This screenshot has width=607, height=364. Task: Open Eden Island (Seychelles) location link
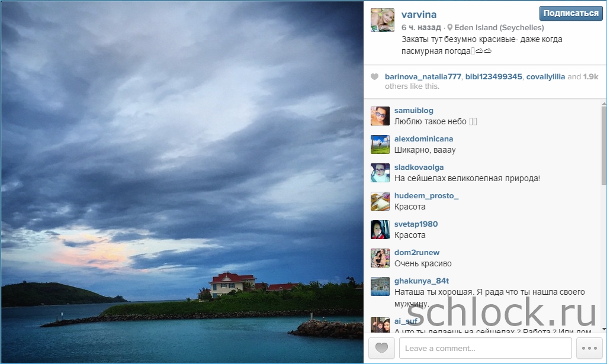point(499,27)
